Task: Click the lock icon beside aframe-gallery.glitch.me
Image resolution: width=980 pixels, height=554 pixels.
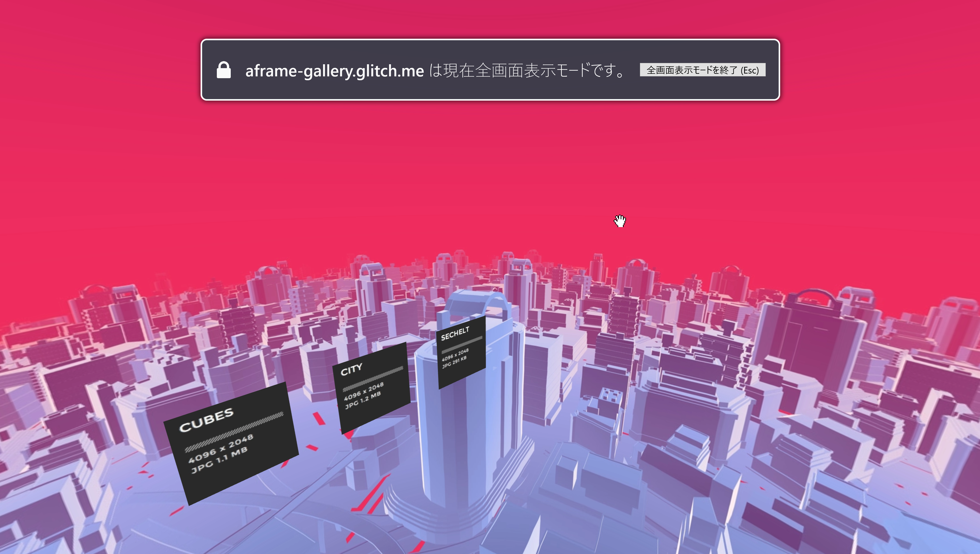Action: [224, 70]
